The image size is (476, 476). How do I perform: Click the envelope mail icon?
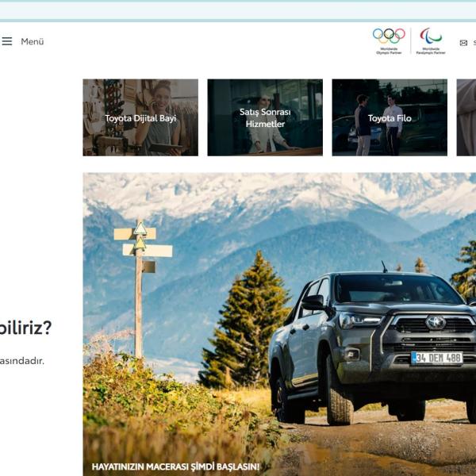coord(463,43)
